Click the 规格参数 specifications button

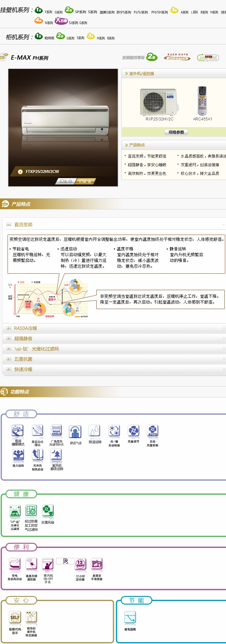[176, 132]
